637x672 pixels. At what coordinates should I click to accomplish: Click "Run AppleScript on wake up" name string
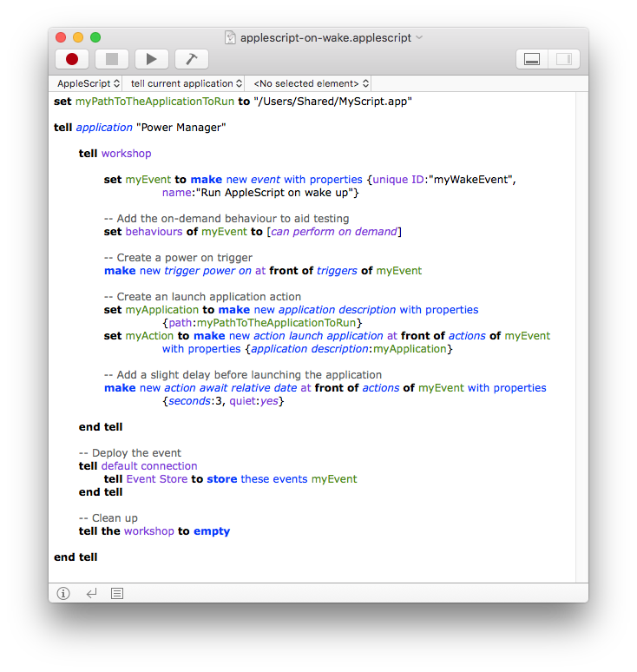click(x=275, y=193)
